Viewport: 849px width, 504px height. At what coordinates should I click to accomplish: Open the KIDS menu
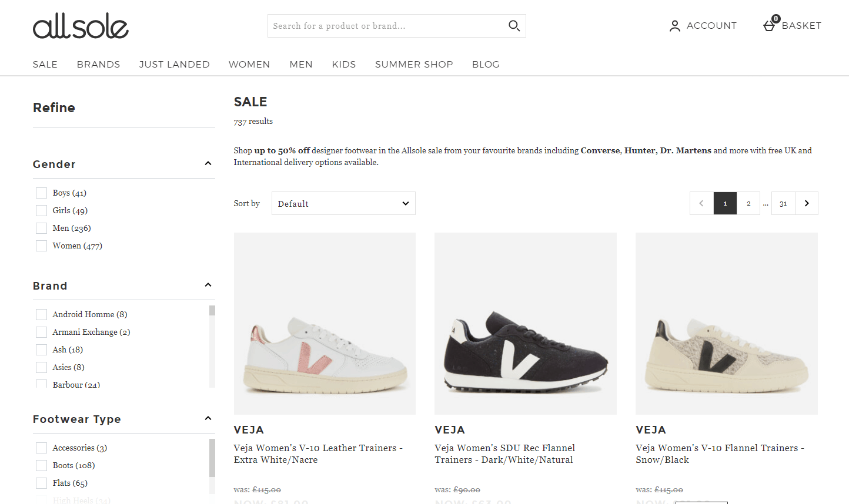(x=344, y=64)
